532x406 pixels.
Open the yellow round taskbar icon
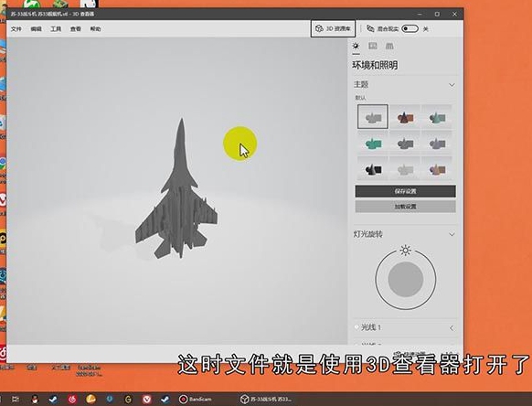[90, 400]
